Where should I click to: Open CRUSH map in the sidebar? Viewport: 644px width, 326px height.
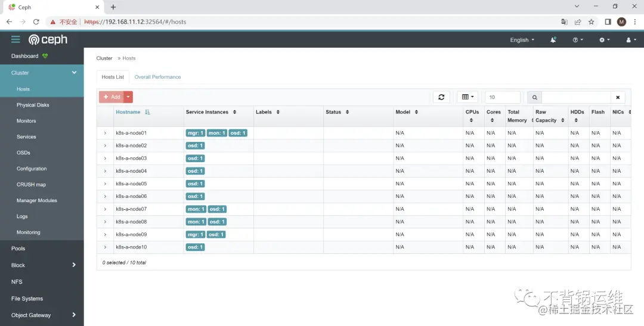click(31, 184)
